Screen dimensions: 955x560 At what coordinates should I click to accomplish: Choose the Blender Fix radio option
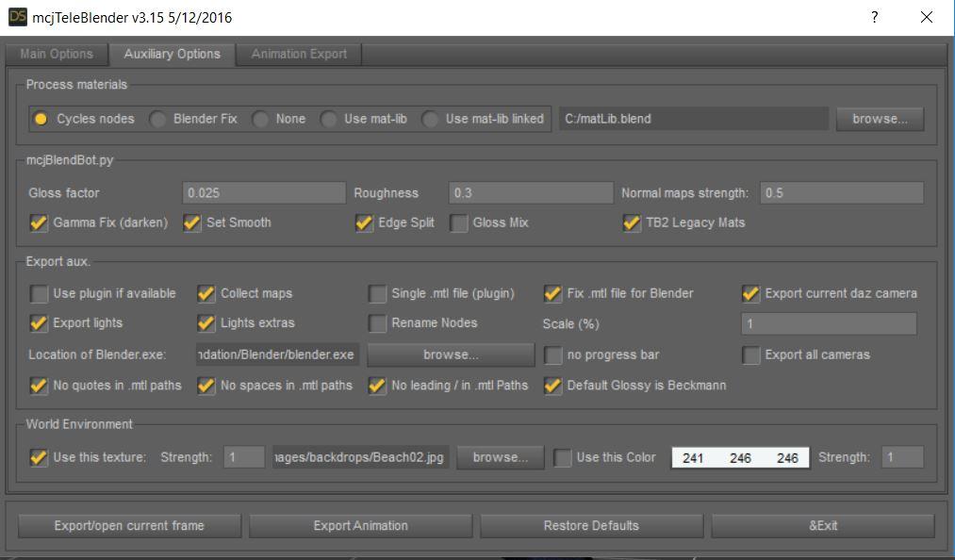[157, 119]
